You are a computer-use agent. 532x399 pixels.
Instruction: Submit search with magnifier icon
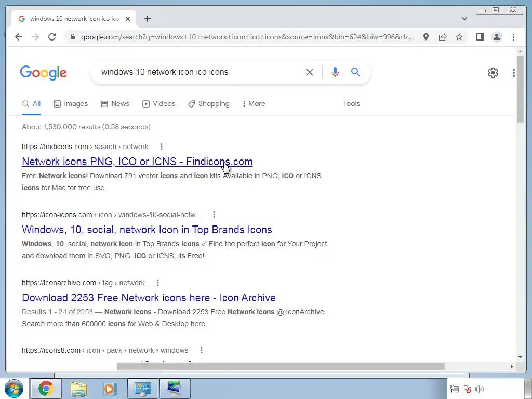click(x=355, y=72)
